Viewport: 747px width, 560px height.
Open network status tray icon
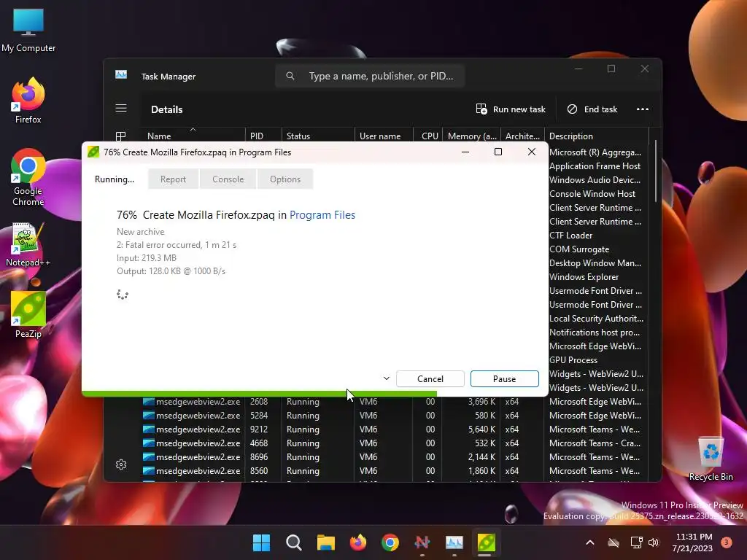click(636, 542)
